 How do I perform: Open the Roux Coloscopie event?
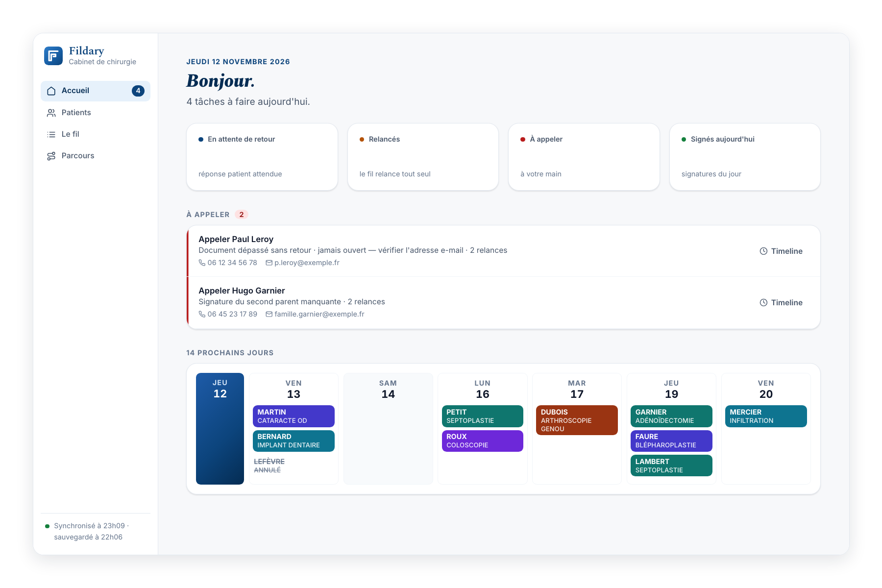click(x=483, y=441)
